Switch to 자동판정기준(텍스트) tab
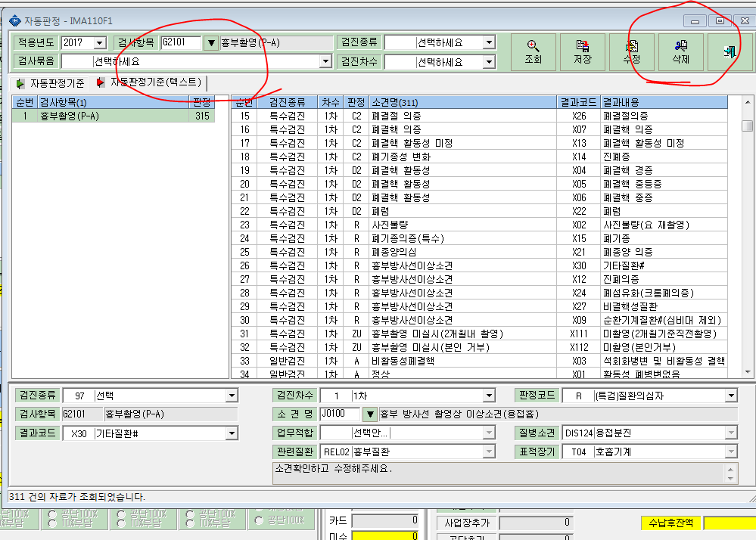 150,82
